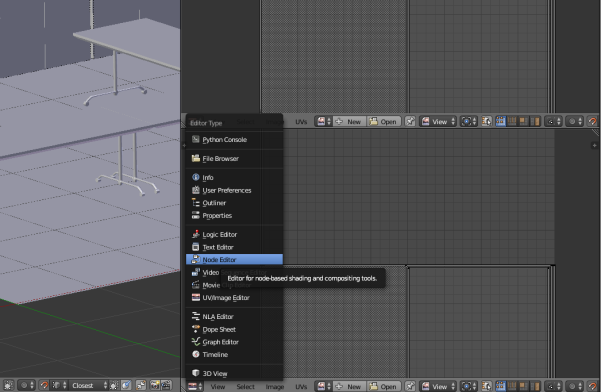
Task: Open proportional editing dropdown in lower UV header
Action: (574, 386)
